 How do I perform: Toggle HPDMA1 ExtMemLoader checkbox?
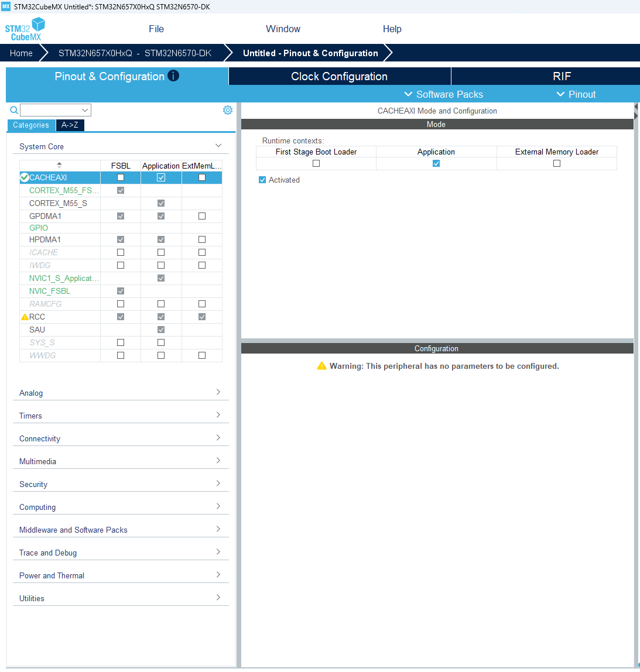202,239
